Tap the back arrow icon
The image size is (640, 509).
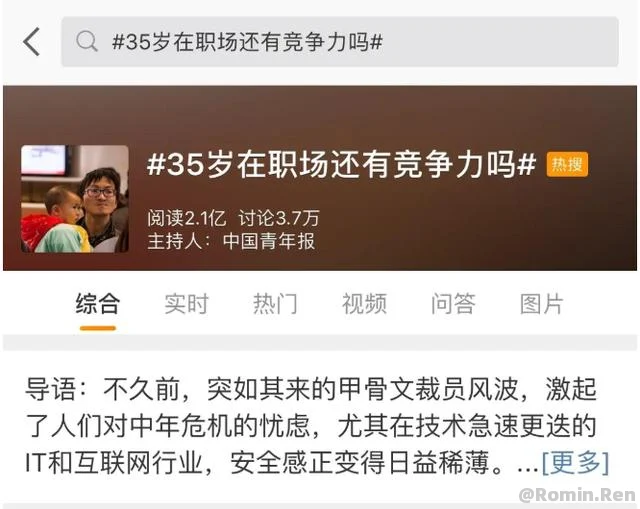coord(31,42)
